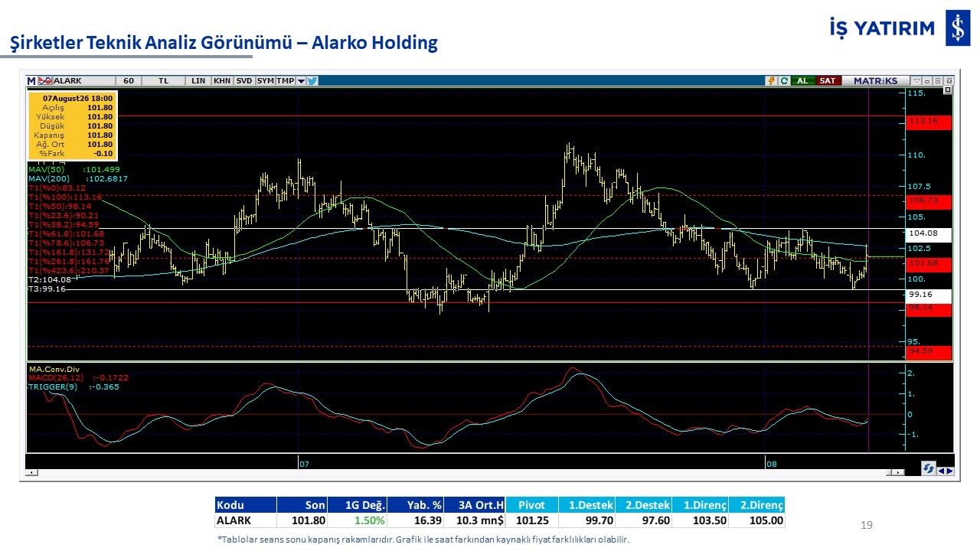
Task: Open the chart type icon beside ALARK
Action: click(45, 80)
